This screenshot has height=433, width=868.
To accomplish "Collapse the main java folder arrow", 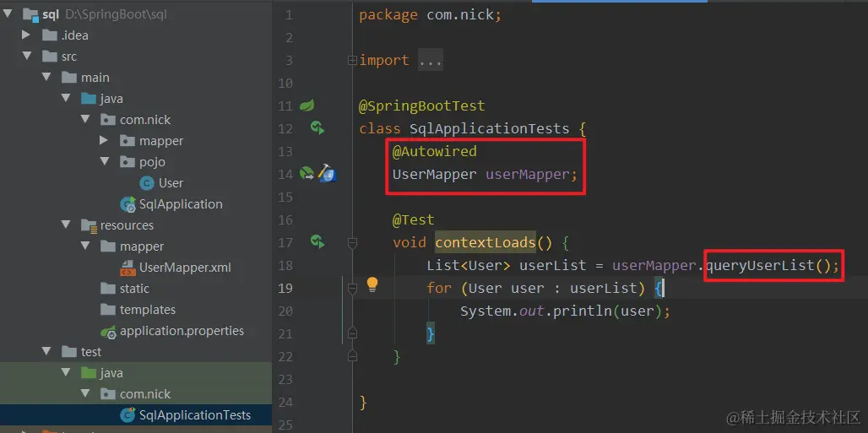I will coord(67,98).
